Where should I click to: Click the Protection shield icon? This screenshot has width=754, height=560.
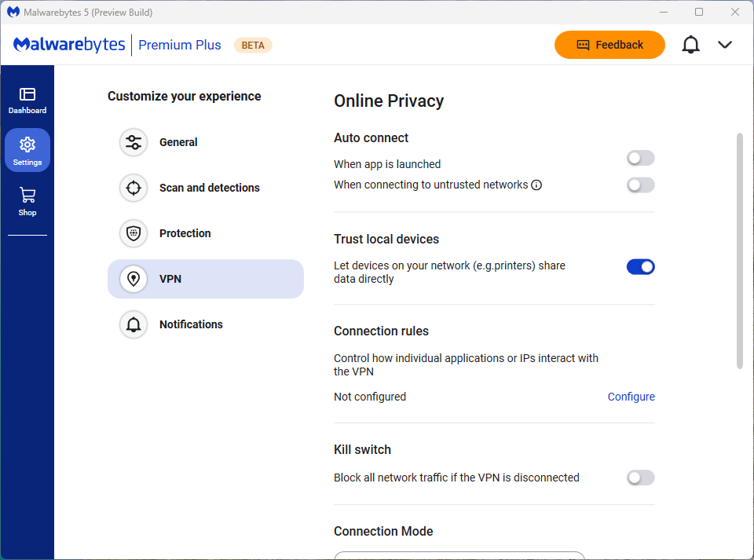134,233
